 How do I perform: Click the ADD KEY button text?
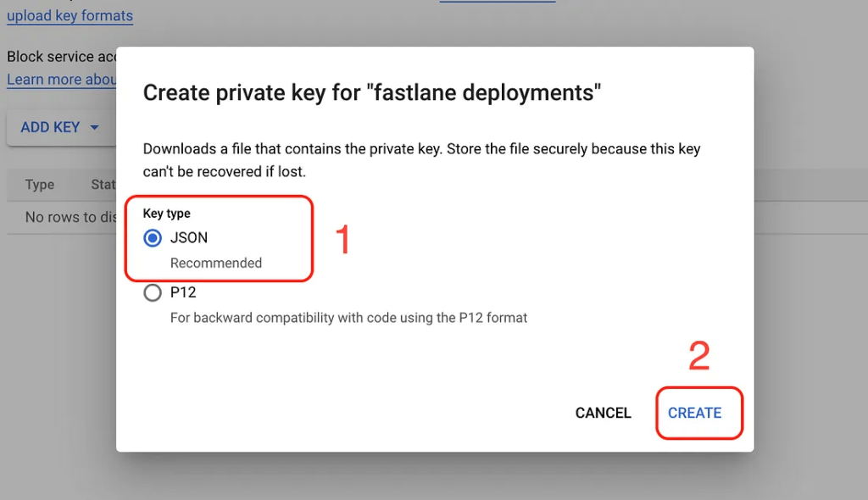point(50,127)
